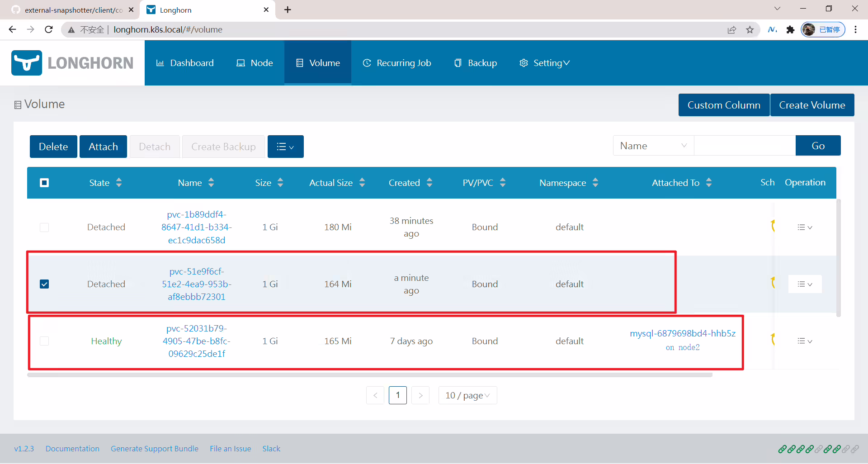Viewport: 868px width, 464px height.
Task: Click the horizontal table scrollbar
Action: [370, 375]
